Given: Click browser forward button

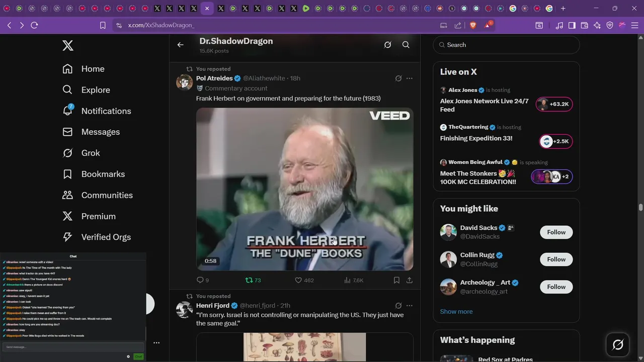Looking at the screenshot, I should pyautogui.click(x=22, y=25).
